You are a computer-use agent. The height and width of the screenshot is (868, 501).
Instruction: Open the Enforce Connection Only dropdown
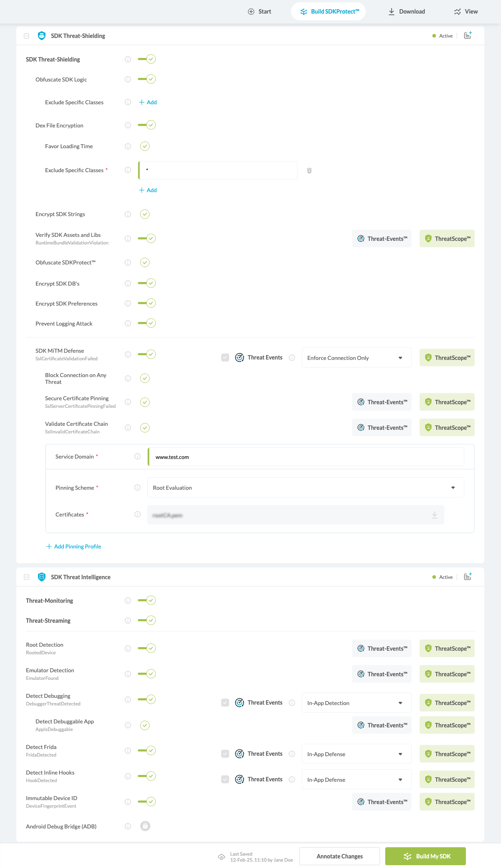(x=356, y=358)
